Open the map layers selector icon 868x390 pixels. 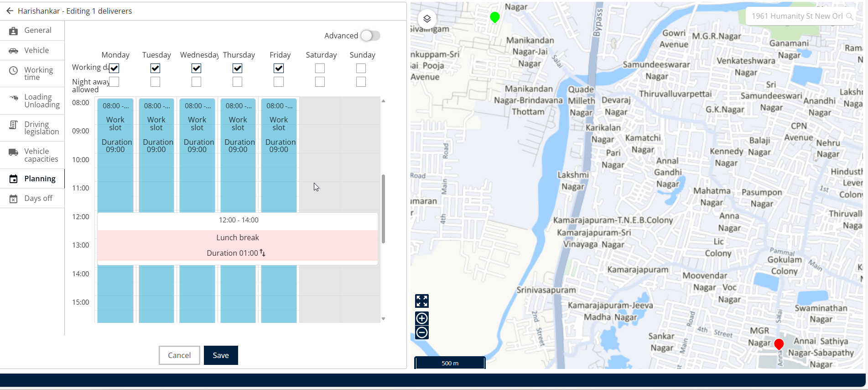pos(427,19)
